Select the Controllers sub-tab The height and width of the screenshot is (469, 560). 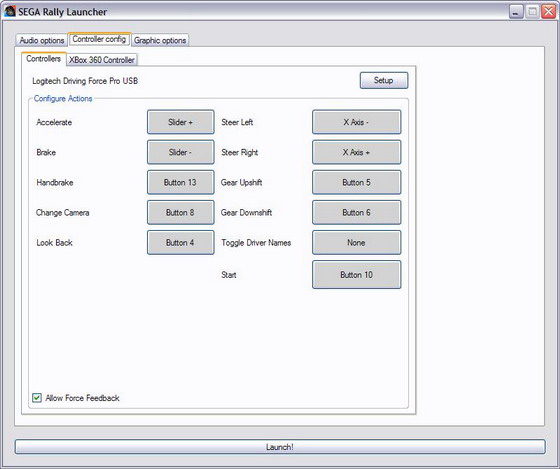pos(44,59)
